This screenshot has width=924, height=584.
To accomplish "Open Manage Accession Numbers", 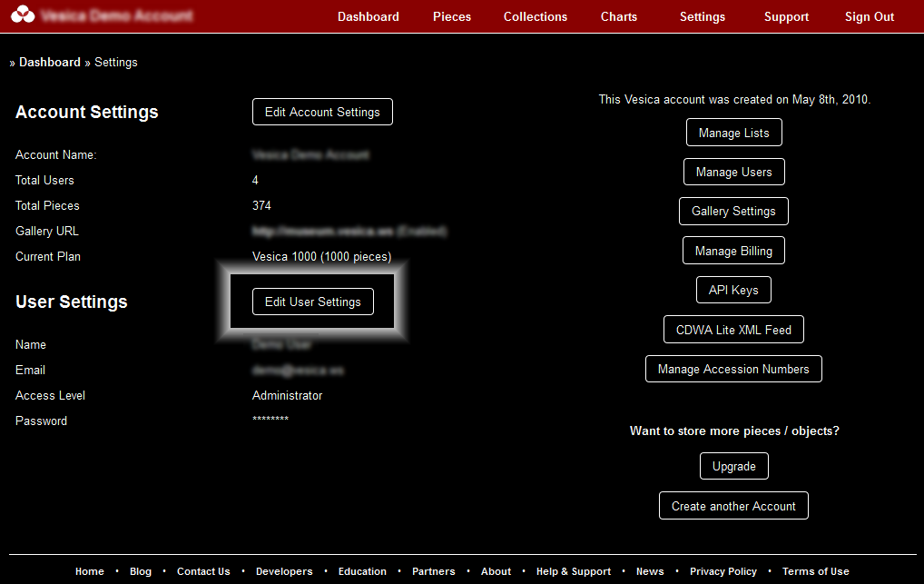I will coord(733,369).
